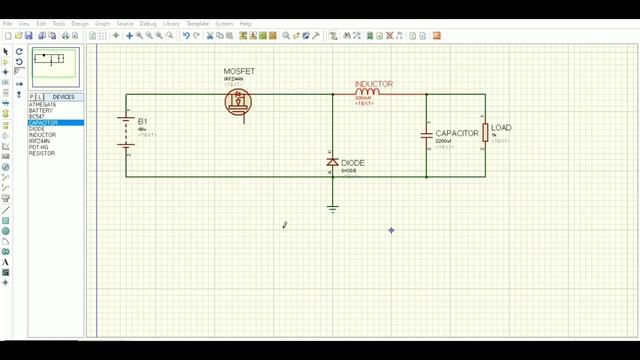640x360 pixels.
Task: Open the Source menu
Action: [125, 24]
